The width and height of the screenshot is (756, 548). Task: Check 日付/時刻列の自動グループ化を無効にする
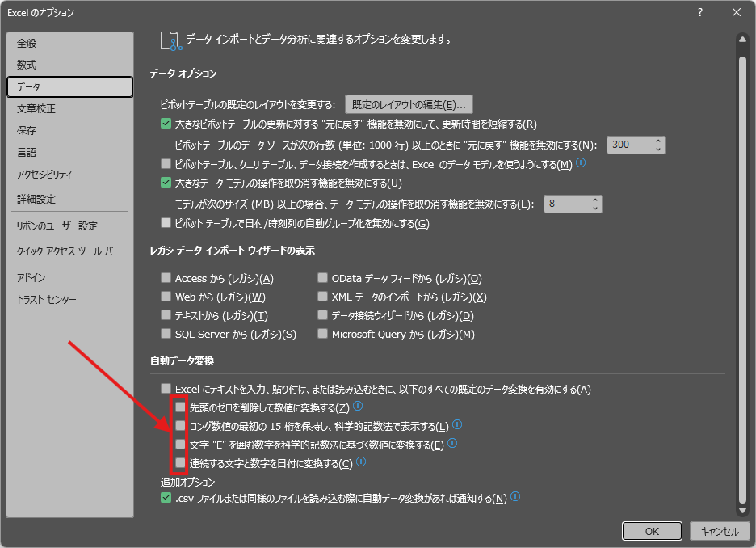pos(166,223)
